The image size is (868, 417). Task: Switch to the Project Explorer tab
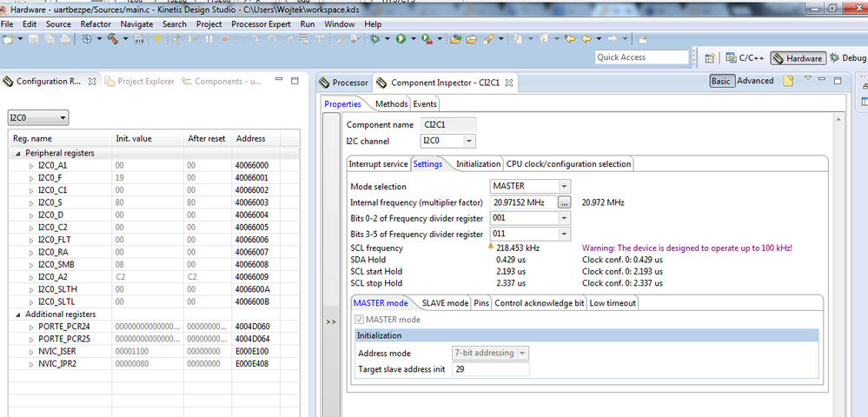point(138,82)
